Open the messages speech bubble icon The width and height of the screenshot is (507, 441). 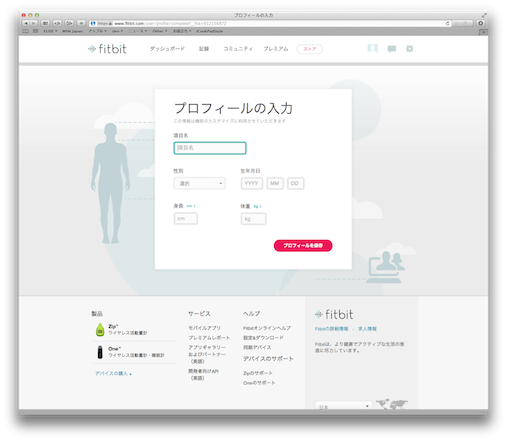pyautogui.click(x=392, y=49)
